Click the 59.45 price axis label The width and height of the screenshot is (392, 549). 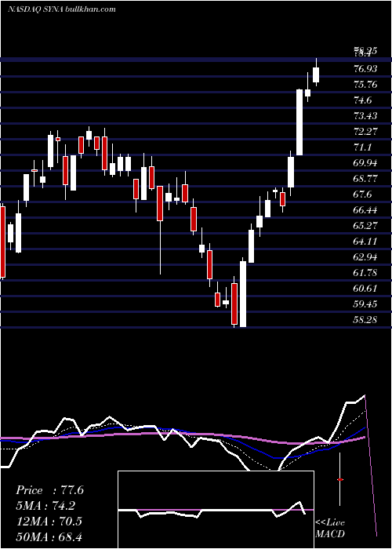tap(365, 304)
